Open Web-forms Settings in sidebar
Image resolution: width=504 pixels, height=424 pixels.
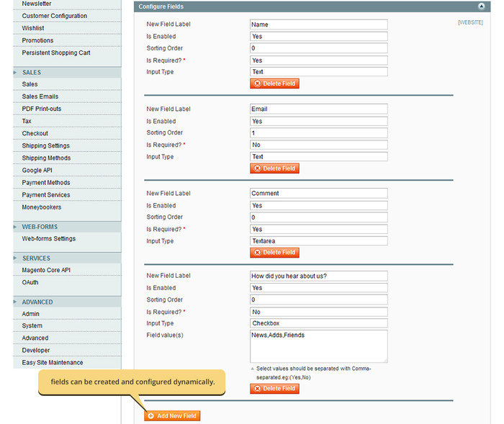48,239
